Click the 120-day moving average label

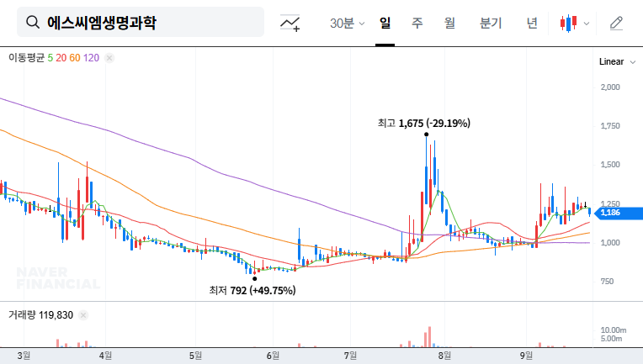click(91, 58)
